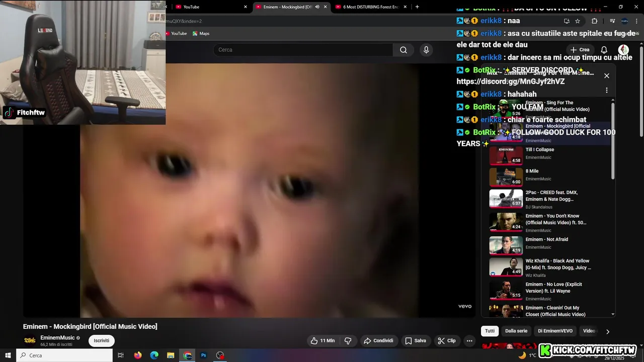Image resolution: width=644 pixels, height=362 pixels.
Task: Subscribe with the Iscriviti button
Action: (x=101, y=341)
